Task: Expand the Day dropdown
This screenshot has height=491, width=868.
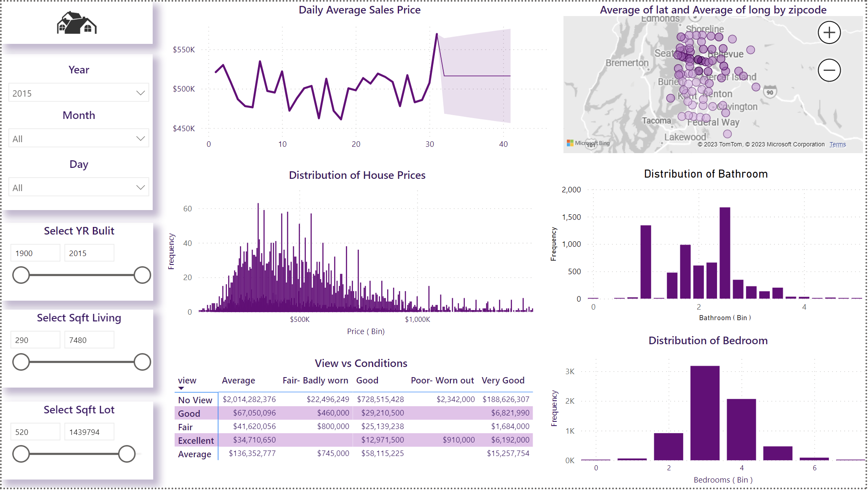Action: pos(79,188)
